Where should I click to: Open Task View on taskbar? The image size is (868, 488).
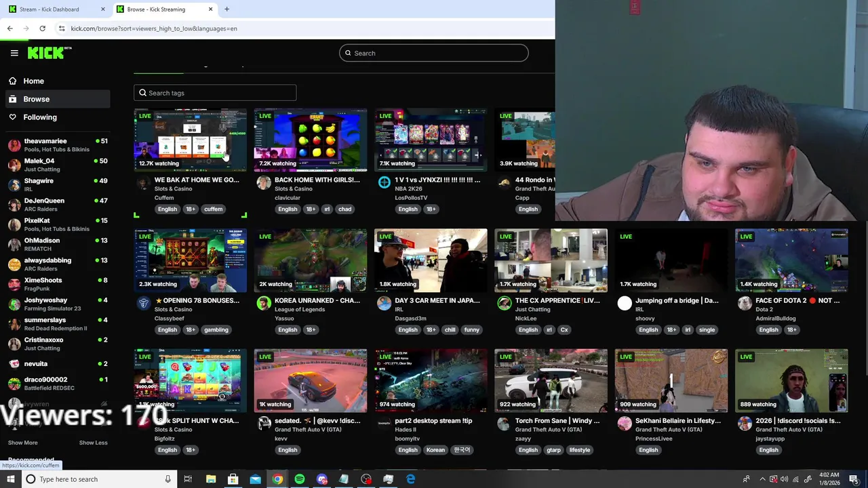(x=188, y=479)
